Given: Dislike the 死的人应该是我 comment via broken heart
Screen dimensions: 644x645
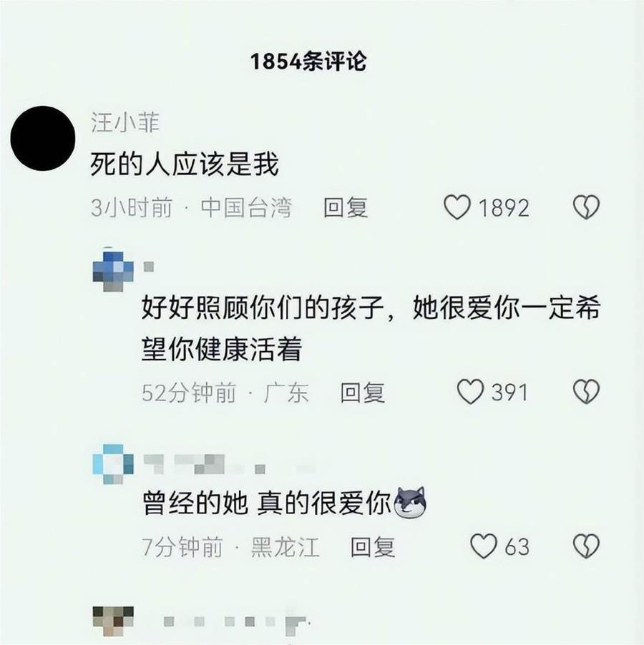Looking at the screenshot, I should 586,207.
